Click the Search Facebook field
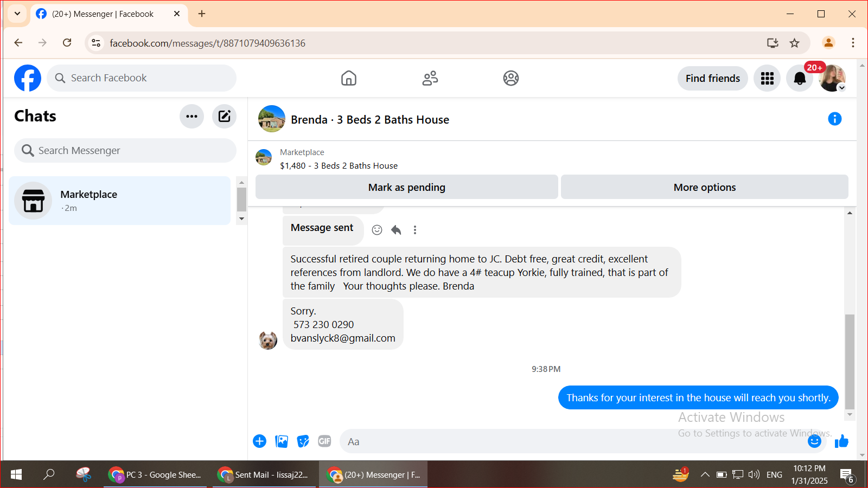 coord(142,78)
